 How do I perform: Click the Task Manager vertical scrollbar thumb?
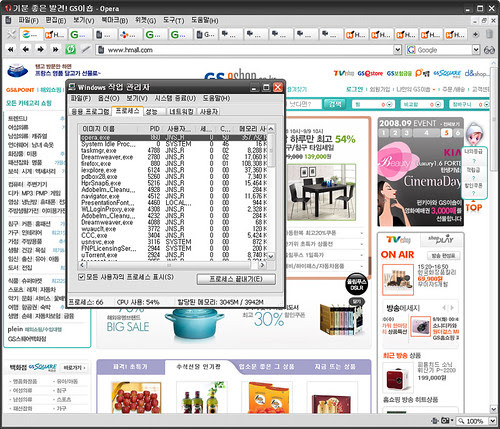coord(271,150)
